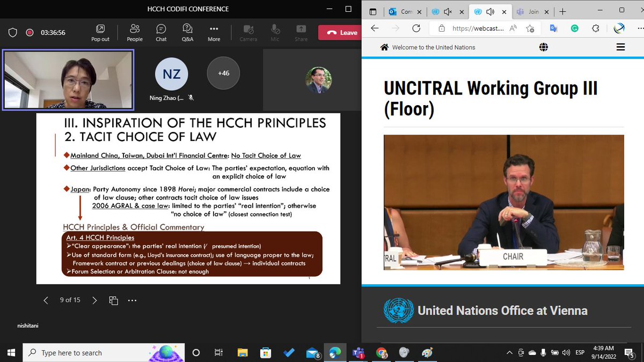Viewport: 644px width, 362px height.
Task: Open the Q&A panel in Teams
Action: [187, 33]
